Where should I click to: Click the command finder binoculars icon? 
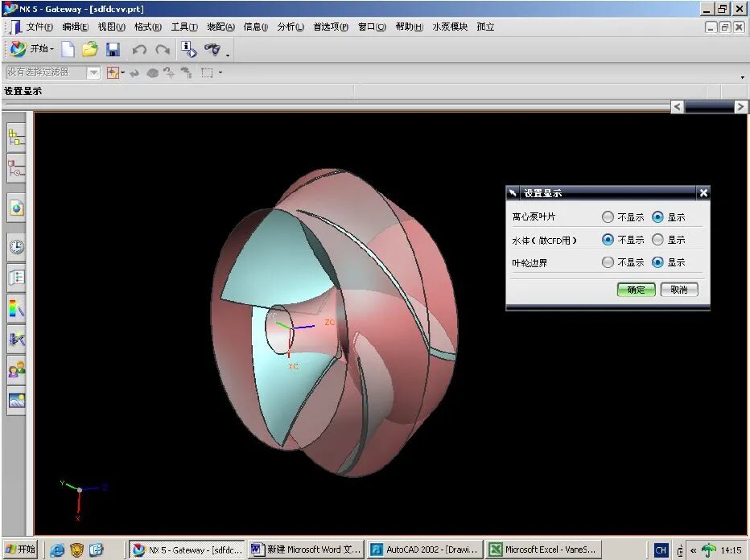point(212,49)
